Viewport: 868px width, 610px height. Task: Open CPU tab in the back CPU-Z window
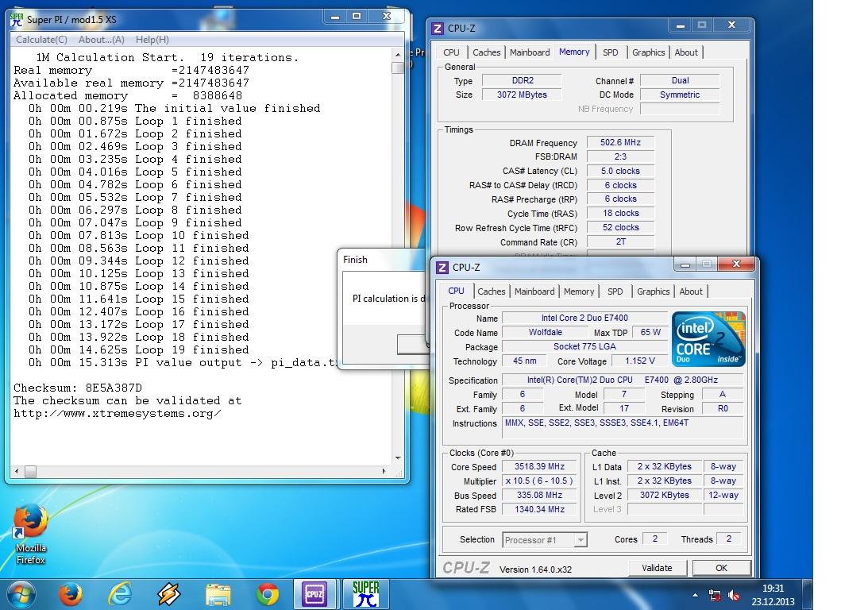pyautogui.click(x=451, y=52)
